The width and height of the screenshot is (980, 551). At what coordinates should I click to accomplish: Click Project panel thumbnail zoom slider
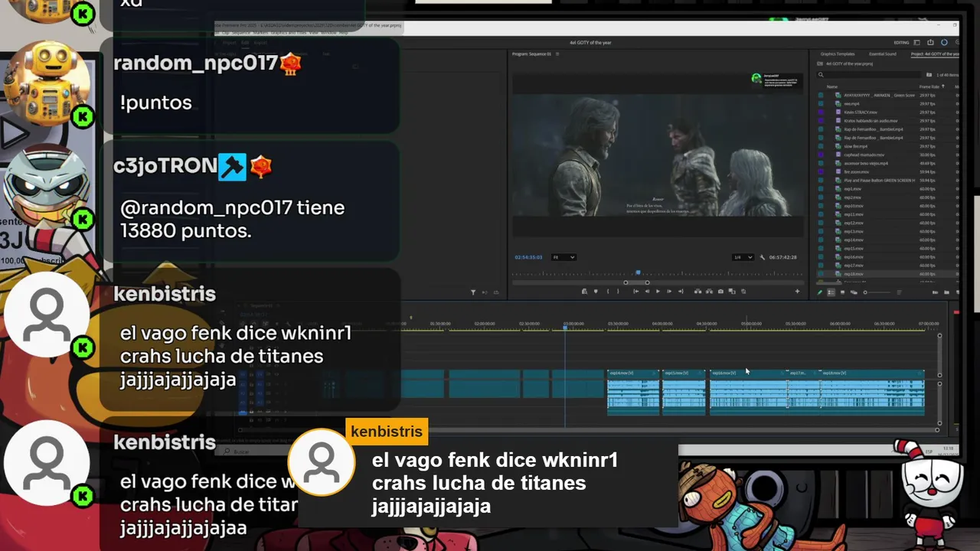[877, 292]
